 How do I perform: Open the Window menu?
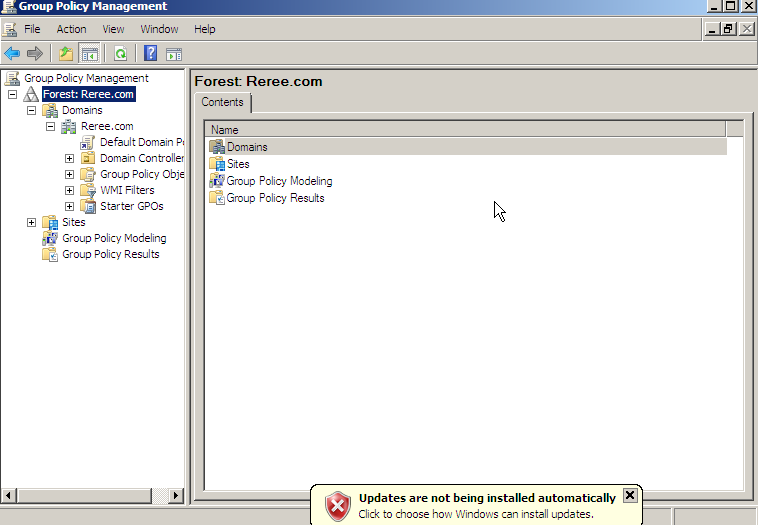pos(159,29)
